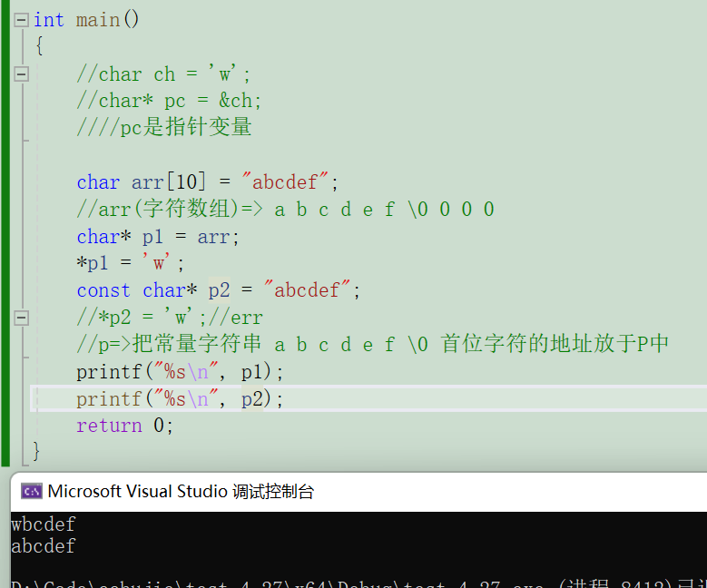Collapse the //char ch comment block
Image resolution: width=707 pixels, height=588 pixels.
(x=21, y=73)
